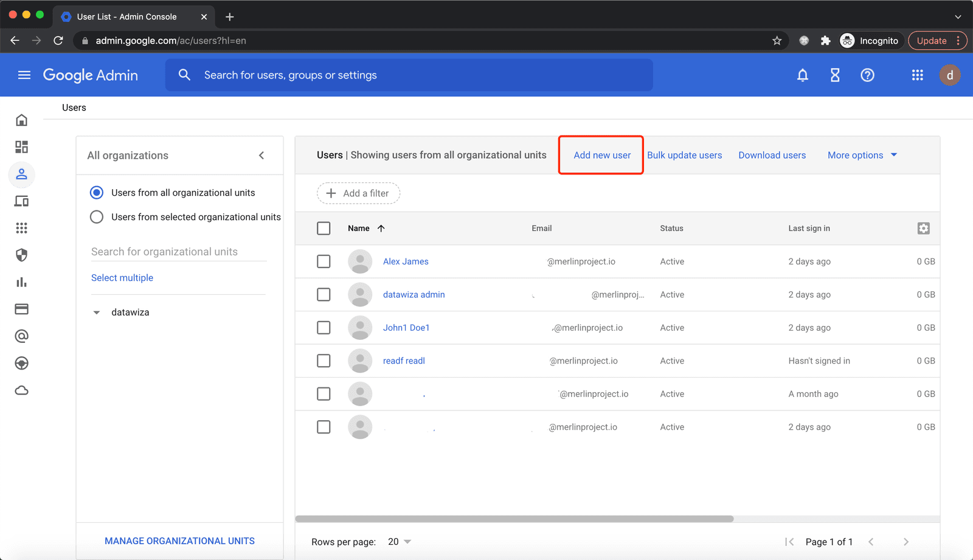Click the Last sign in header
This screenshot has height=560, width=973.
[809, 229]
